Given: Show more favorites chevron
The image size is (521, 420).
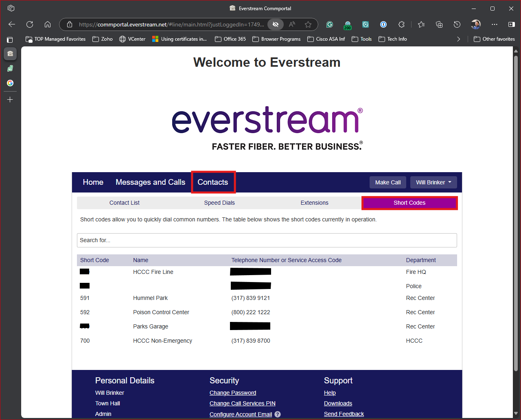Looking at the screenshot, I should tap(459, 39).
